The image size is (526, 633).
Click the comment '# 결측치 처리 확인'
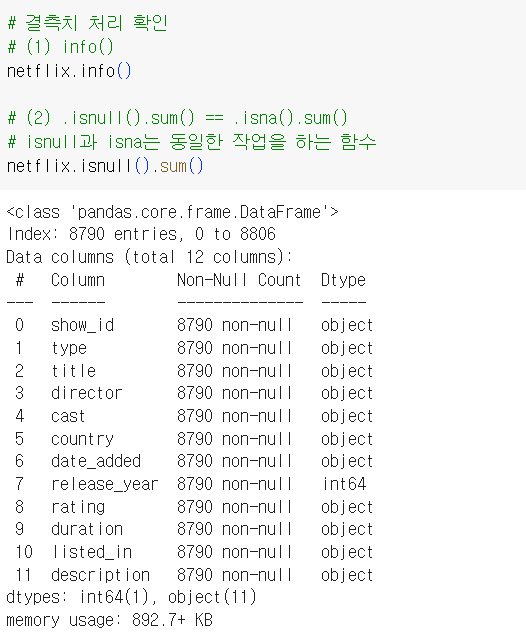click(88, 23)
